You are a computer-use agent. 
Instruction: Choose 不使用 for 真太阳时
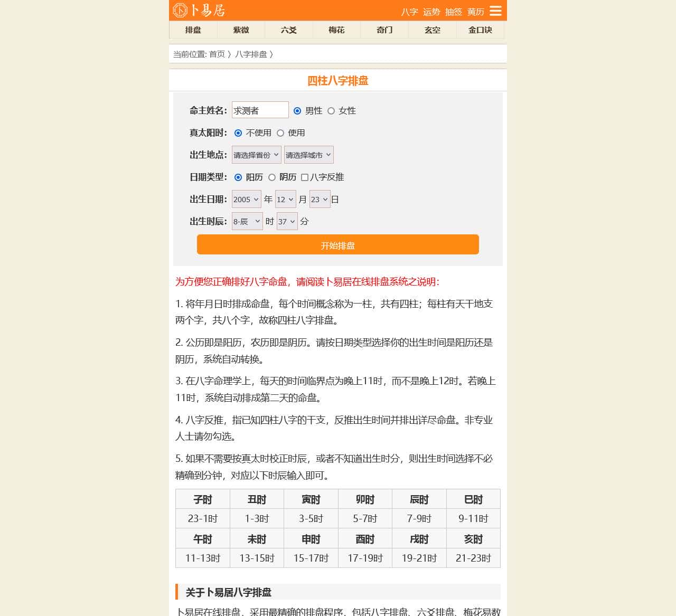coord(238,133)
